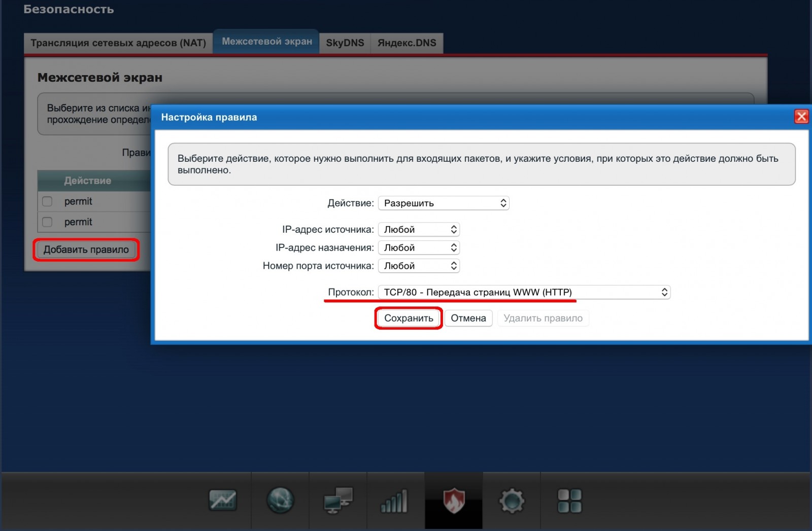Viewport: 812px width, 531px height.
Task: Open the Действие dropdown set to Разрешить
Action: (444, 203)
